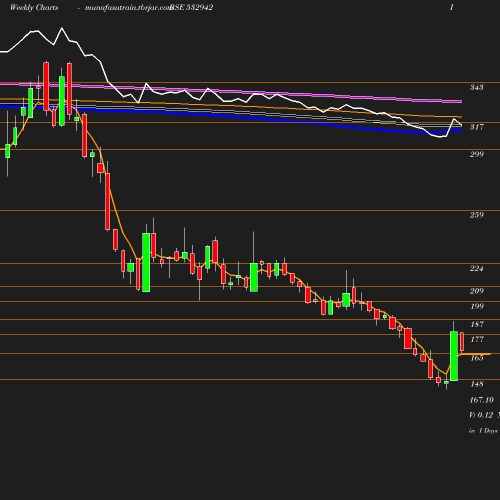Click the 199 price axis label
This screenshot has height=500, width=500.
point(477,306)
